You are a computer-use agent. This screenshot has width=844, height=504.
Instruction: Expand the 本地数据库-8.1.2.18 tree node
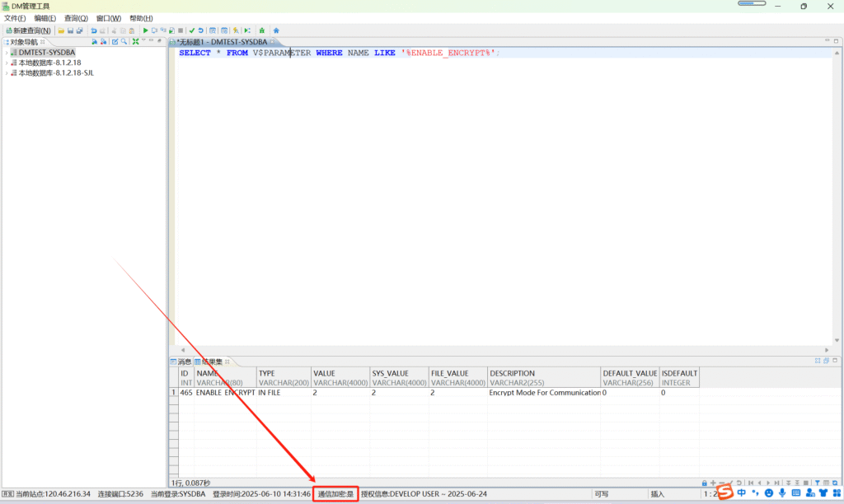pyautogui.click(x=6, y=63)
